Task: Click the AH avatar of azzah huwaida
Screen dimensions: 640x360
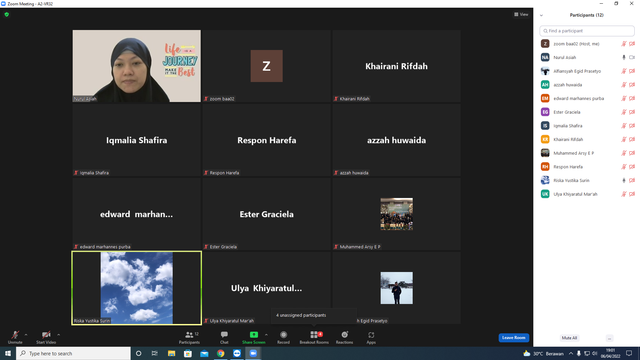Action: 545,85
